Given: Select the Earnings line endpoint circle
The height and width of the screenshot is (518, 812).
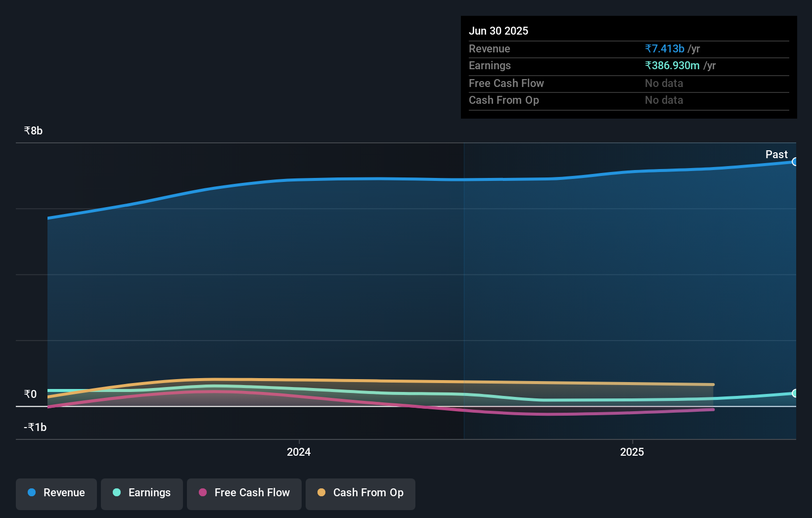Looking at the screenshot, I should coord(795,394).
